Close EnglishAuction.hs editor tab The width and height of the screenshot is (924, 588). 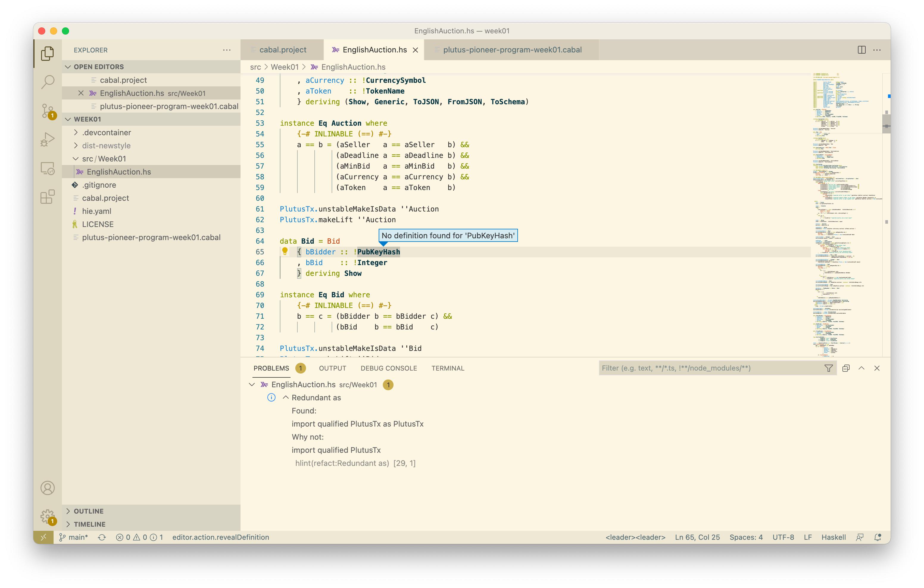click(x=415, y=50)
